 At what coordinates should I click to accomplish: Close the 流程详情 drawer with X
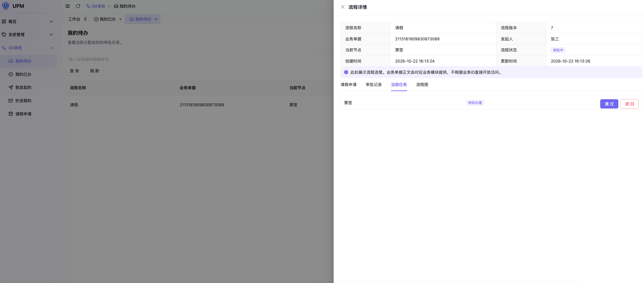[343, 7]
